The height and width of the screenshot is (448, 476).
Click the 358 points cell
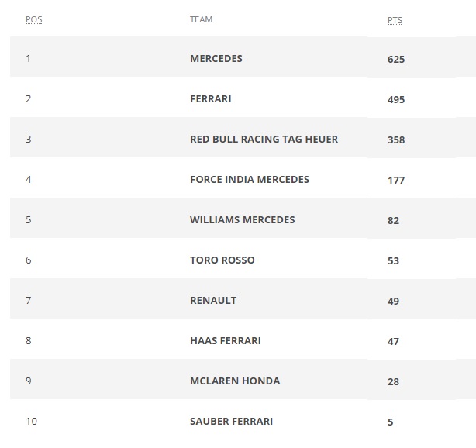point(396,140)
